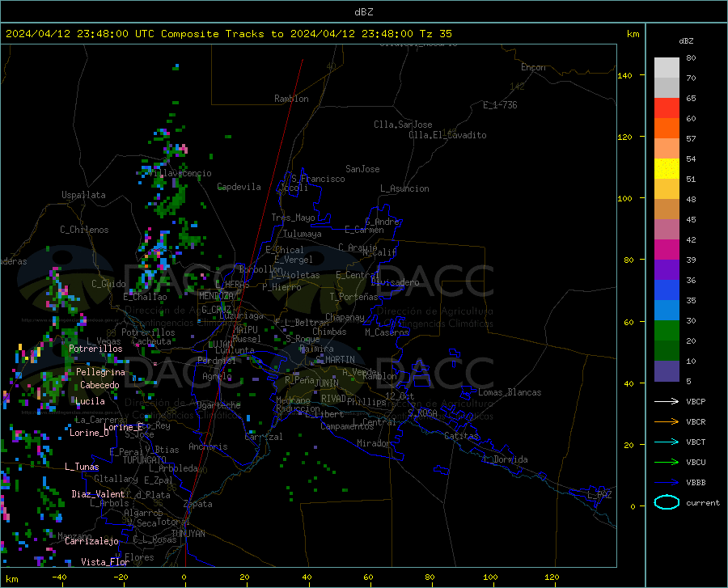728x588 pixels.
Task: Click the 'current' legend label
Action: tap(703, 502)
